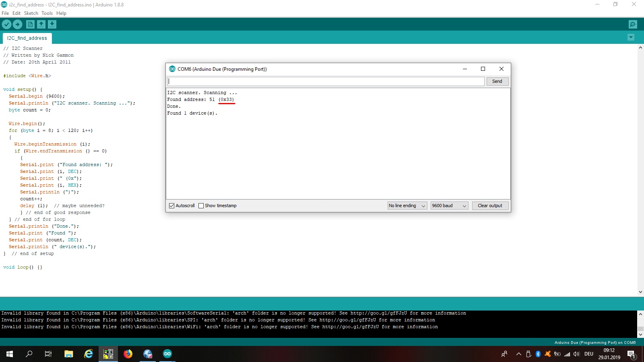Select the I2C_find_address tab

pos(27,38)
